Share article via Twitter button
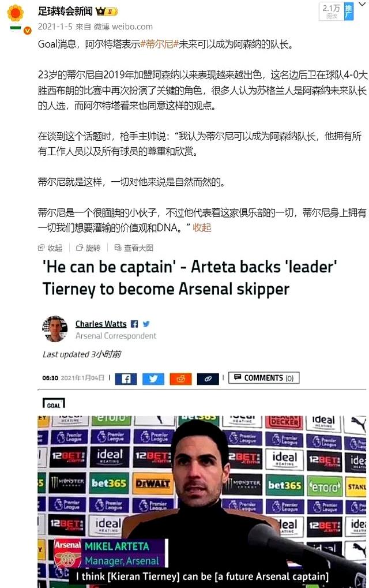The image size is (369, 588). pos(153,379)
